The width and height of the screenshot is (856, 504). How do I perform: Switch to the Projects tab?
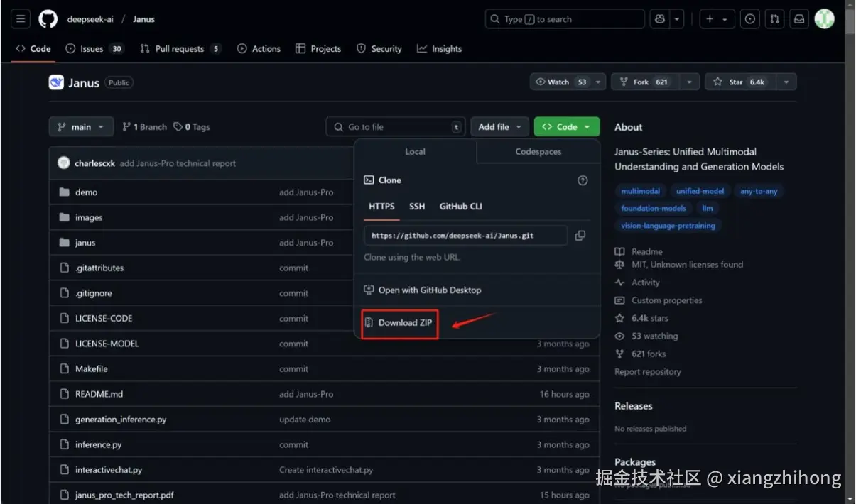[318, 48]
